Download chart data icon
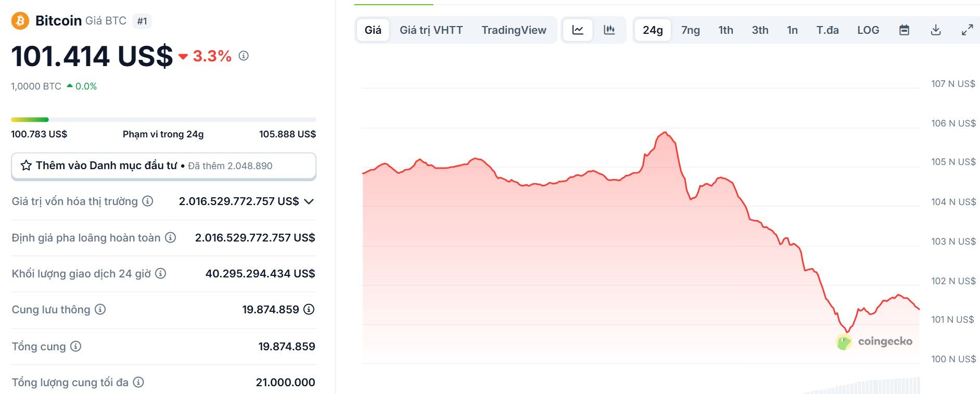 (x=936, y=30)
